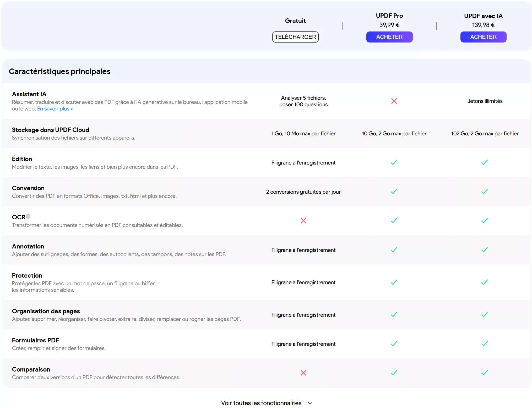The height and width of the screenshot is (408, 532).
Task: Click red X for Comparaison in Gratuit column
Action: tap(303, 373)
